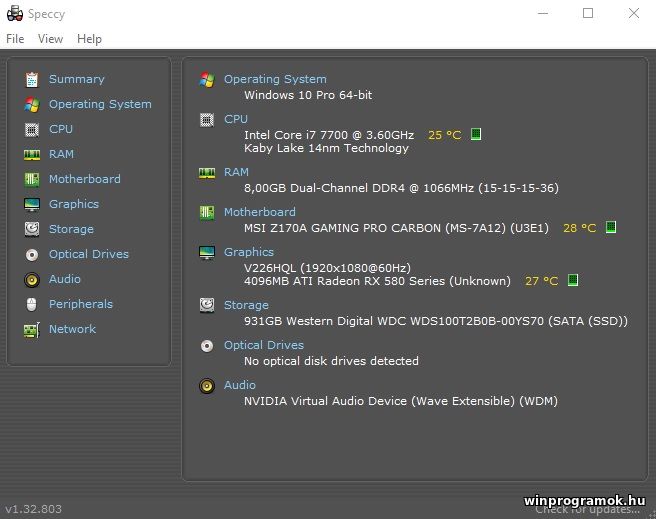The image size is (656, 519).
Task: Click the Speccy app icon in title bar
Action: 15,13
